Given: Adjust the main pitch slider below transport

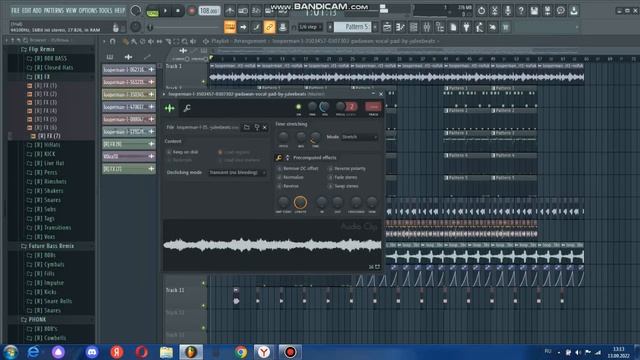Looking at the screenshot, I should 184,27.
